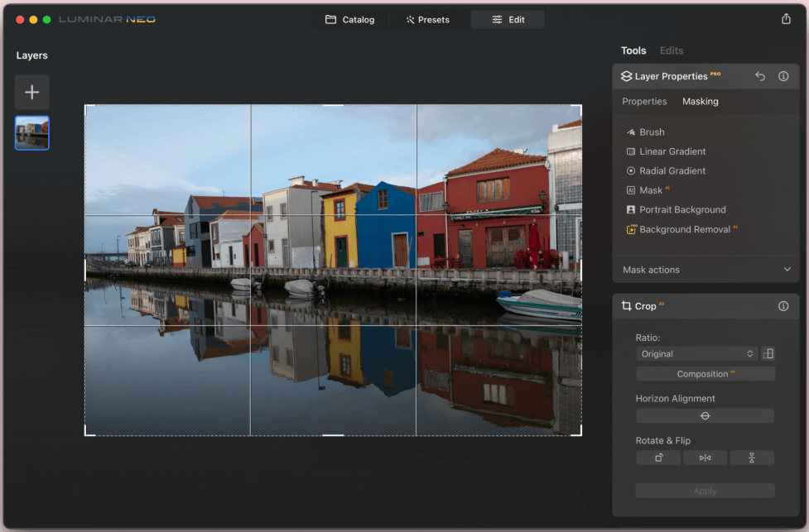Screen dimensions: 809x532
Task: Flip the image vertically
Action: [752, 458]
